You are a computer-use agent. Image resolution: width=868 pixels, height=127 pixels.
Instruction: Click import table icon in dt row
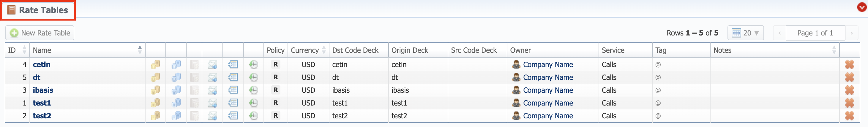coord(233,77)
